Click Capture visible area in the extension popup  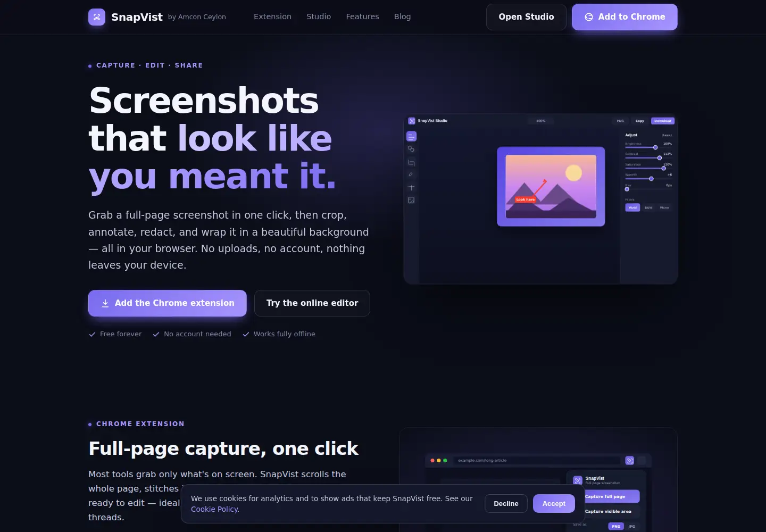point(612,511)
